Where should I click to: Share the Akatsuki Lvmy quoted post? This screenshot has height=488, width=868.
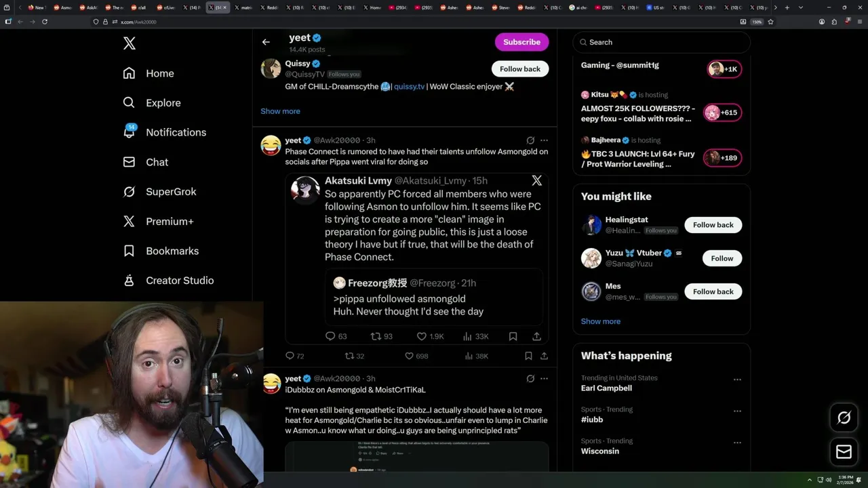536,336
